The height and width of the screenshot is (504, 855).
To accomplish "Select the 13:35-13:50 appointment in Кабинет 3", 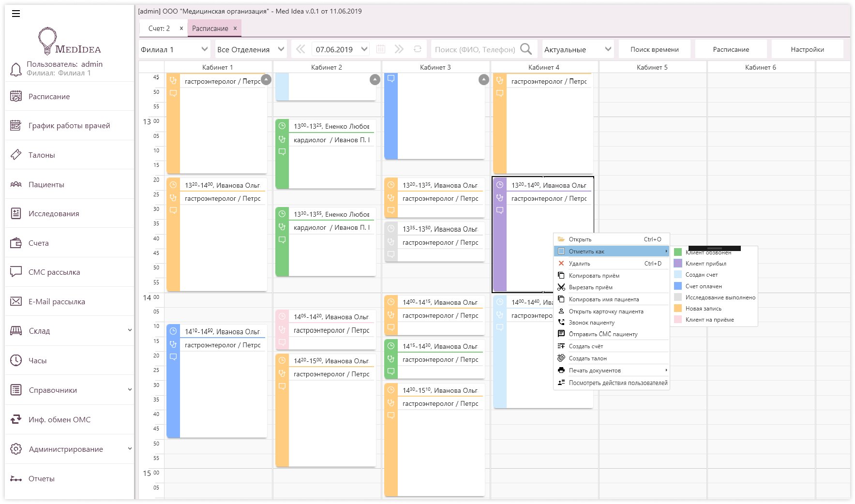I will 435,242.
